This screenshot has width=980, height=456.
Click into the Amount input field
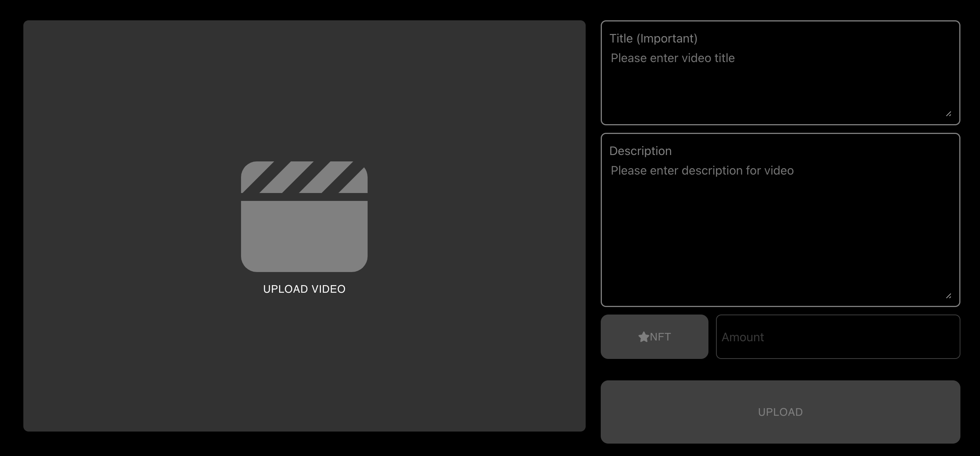tap(838, 337)
